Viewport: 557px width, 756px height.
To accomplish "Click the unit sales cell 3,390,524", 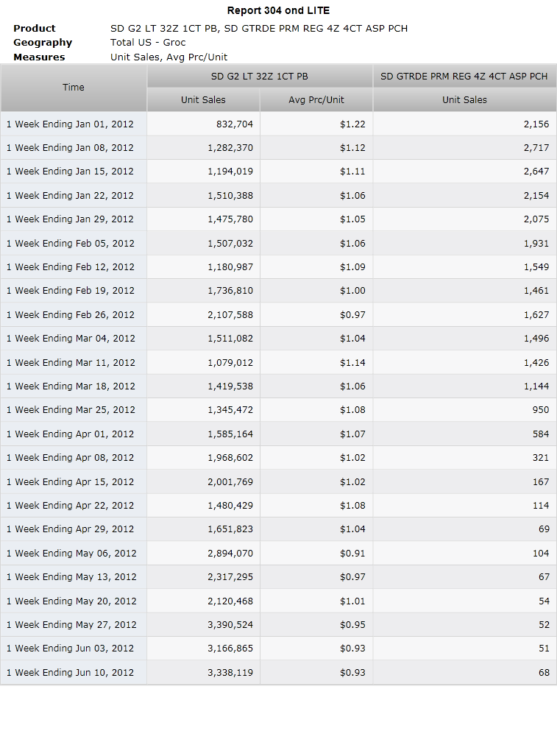I will pyautogui.click(x=203, y=624).
